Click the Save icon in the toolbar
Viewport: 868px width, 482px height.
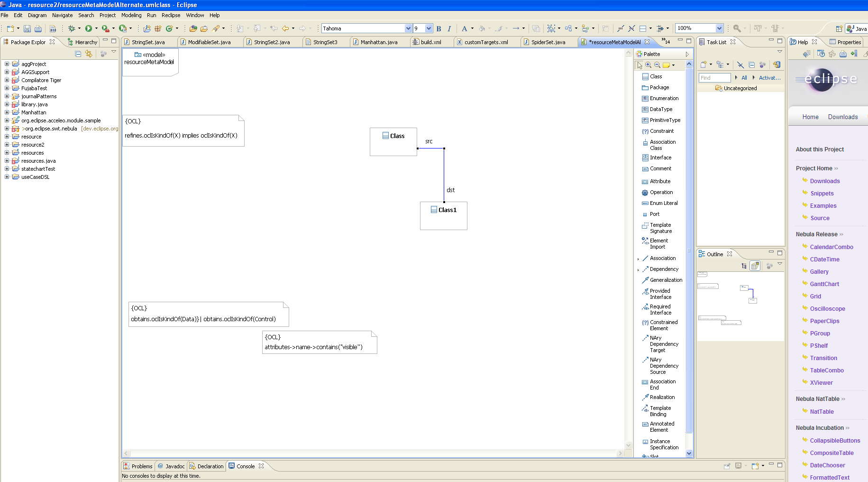click(27, 28)
